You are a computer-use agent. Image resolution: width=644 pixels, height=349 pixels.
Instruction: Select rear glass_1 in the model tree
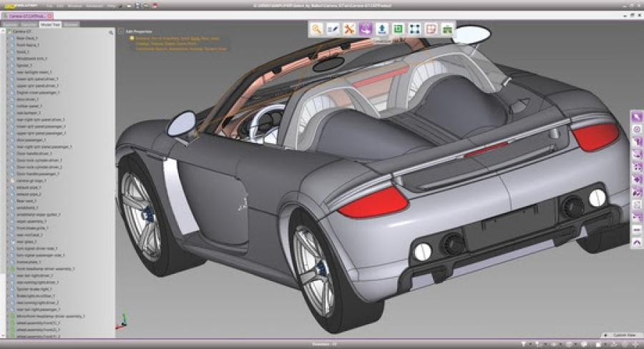(27, 242)
